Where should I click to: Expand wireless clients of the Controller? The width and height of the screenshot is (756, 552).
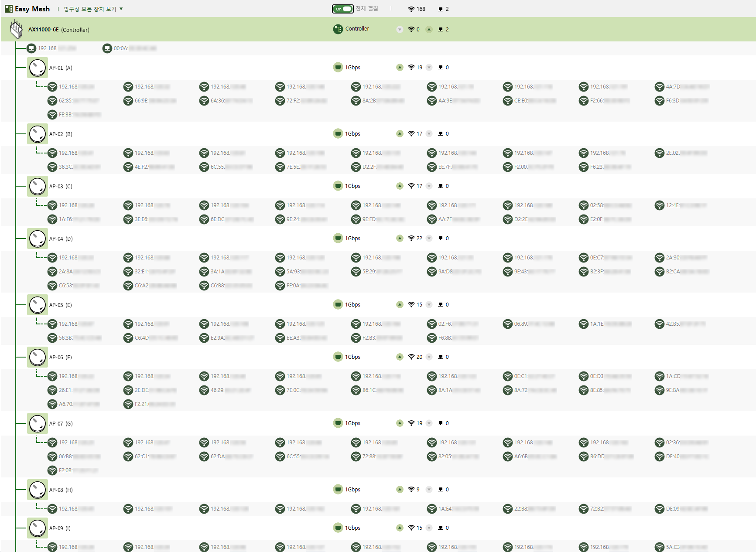coord(400,30)
